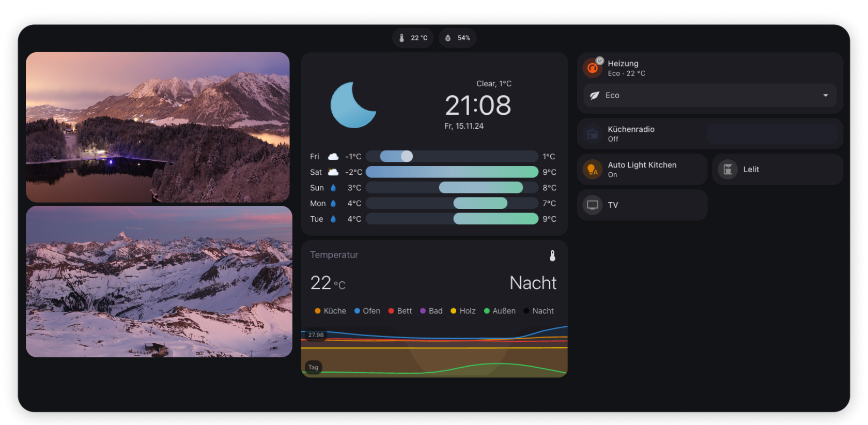
Task: Click the thermometer icon in Temperatur card
Action: pos(552,255)
